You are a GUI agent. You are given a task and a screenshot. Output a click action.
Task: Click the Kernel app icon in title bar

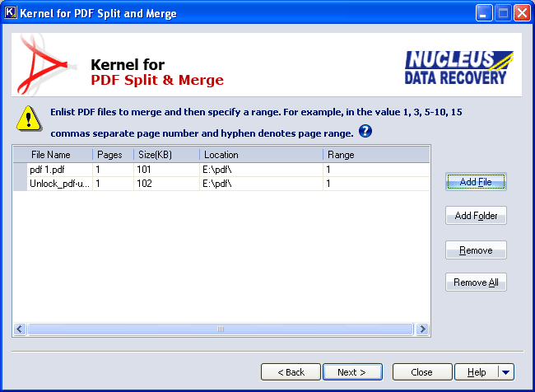pos(10,12)
